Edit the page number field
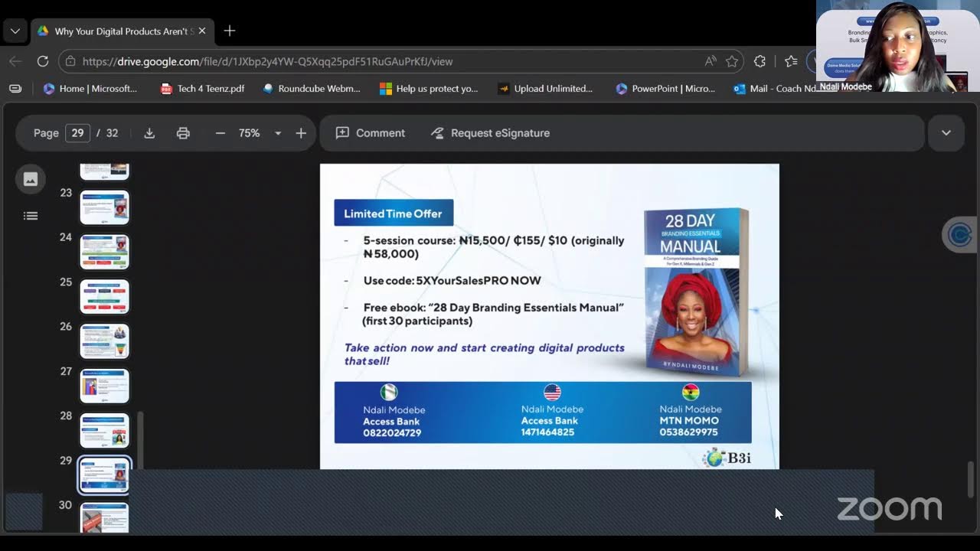Screen dimensions: 980x551 tap(77, 133)
